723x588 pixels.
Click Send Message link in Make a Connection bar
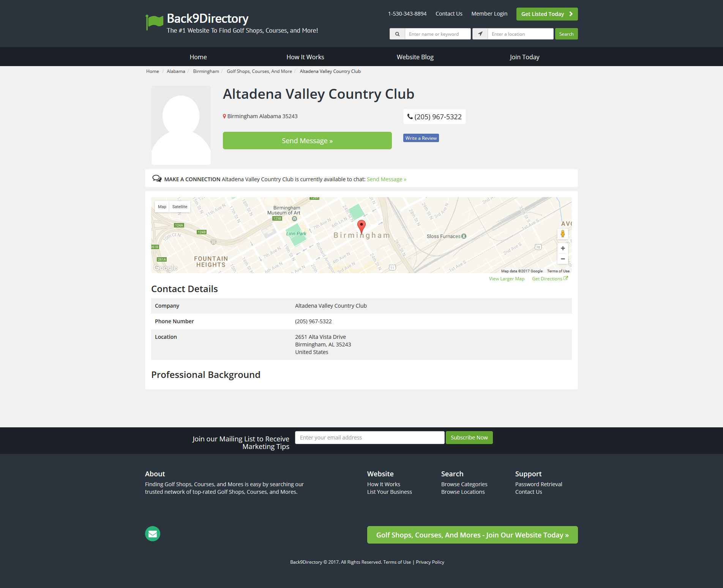(387, 179)
